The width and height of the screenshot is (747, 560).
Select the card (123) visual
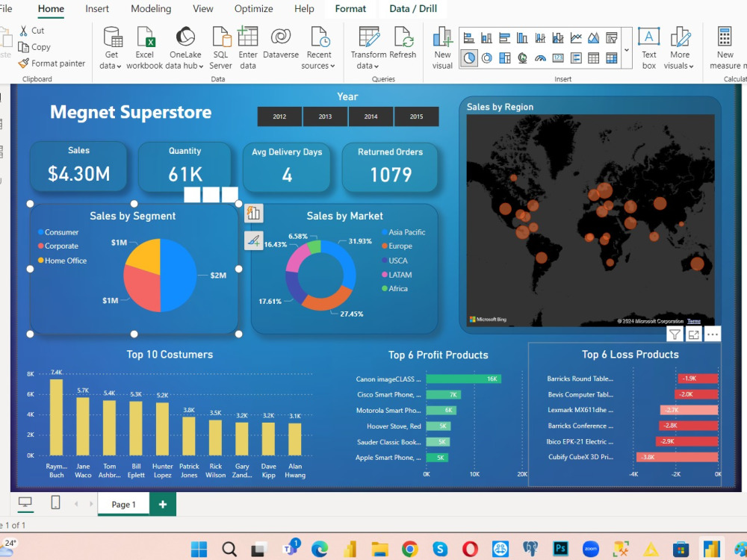pos(558,58)
